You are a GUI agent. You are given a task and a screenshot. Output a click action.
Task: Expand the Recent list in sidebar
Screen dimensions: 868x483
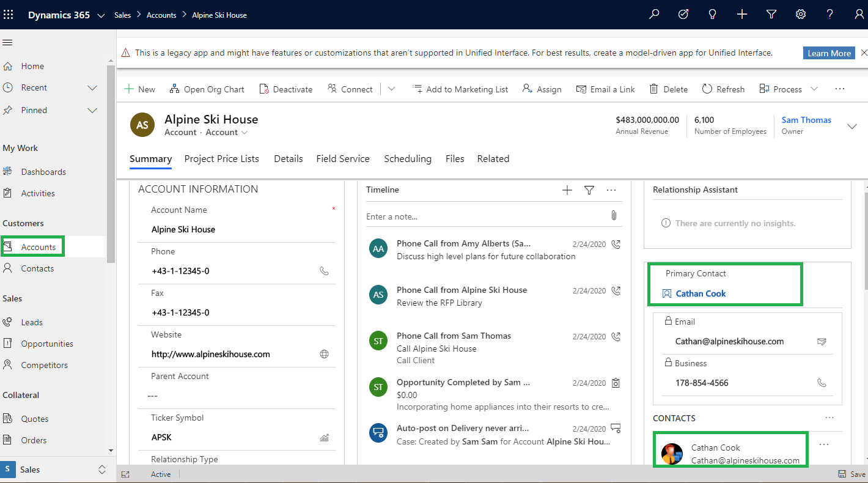(92, 88)
